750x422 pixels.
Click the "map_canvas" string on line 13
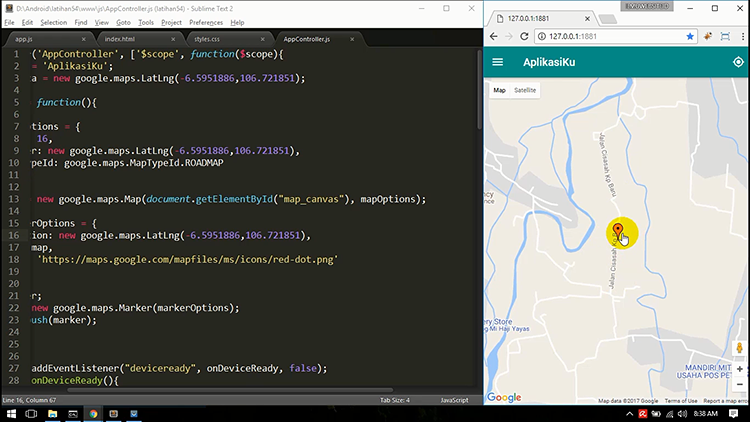point(311,199)
